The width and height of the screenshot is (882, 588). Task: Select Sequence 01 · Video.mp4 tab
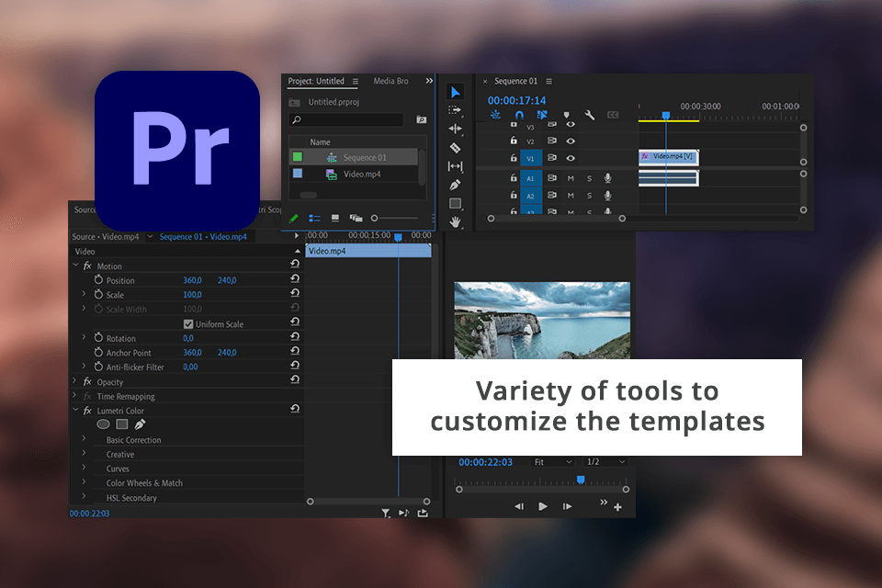(203, 237)
